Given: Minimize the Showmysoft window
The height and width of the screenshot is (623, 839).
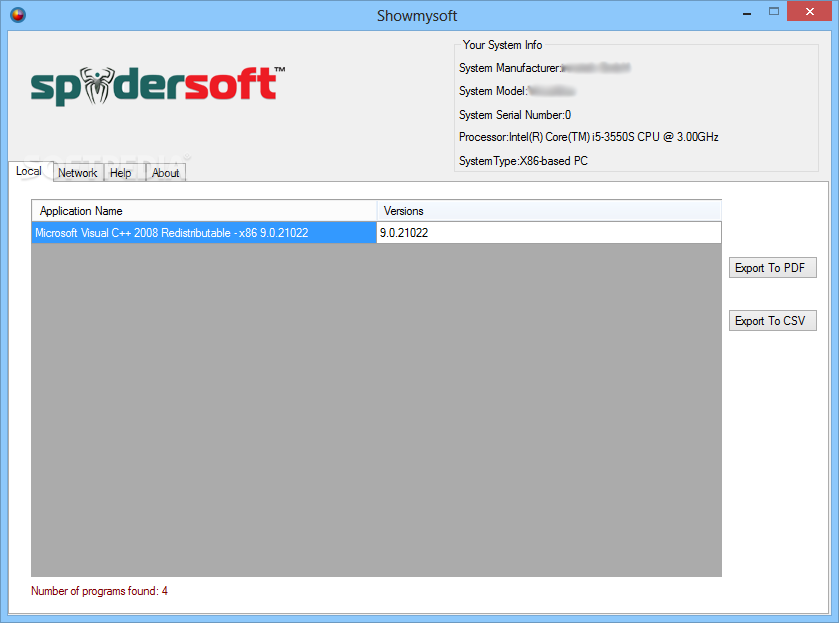Looking at the screenshot, I should point(747,13).
